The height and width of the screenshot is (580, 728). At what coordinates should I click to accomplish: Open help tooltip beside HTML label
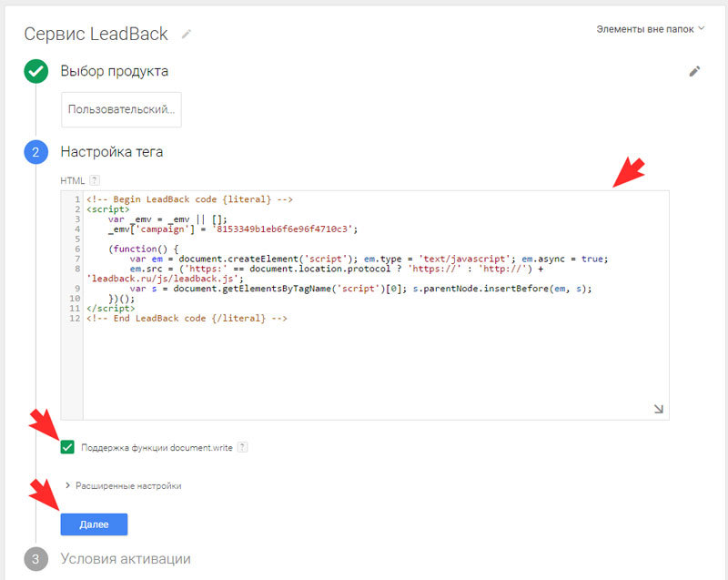click(x=95, y=180)
